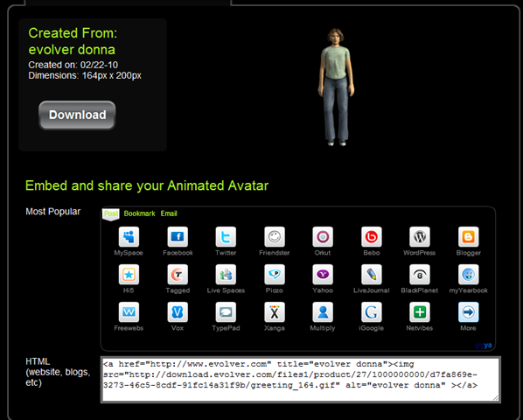Click the Facebook share icon
The width and height of the screenshot is (523, 420).
click(x=178, y=237)
